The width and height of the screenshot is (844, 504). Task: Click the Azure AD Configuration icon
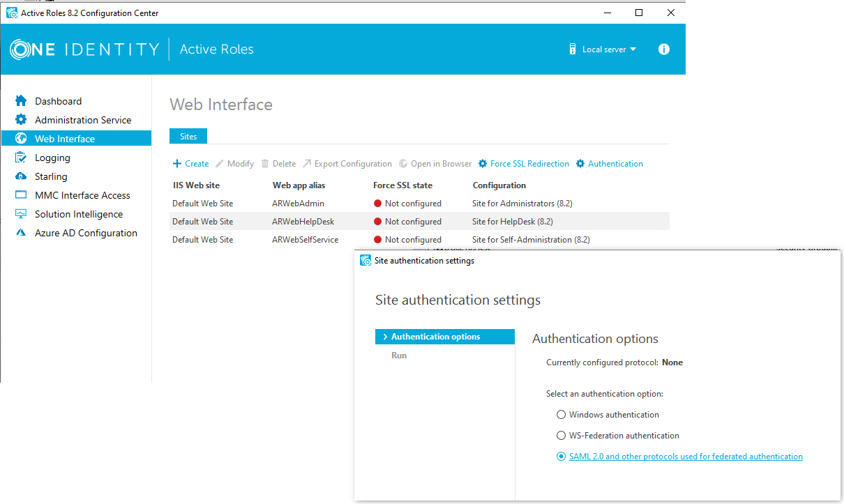point(21,233)
